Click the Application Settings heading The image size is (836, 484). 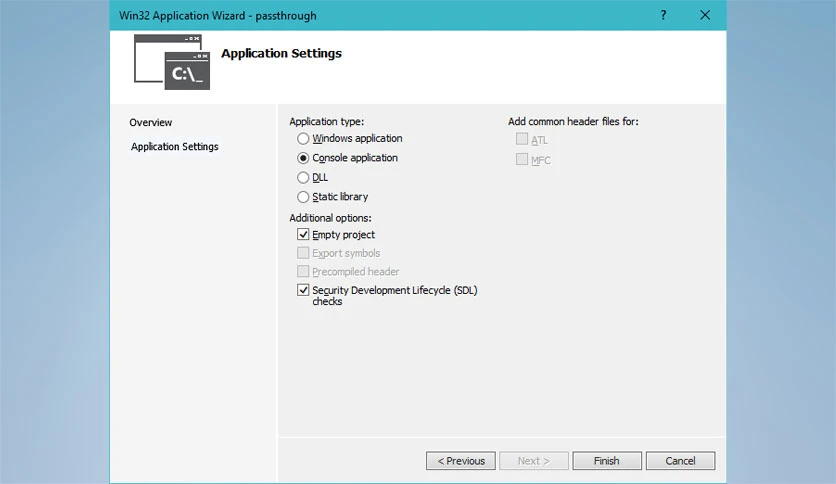(x=282, y=53)
